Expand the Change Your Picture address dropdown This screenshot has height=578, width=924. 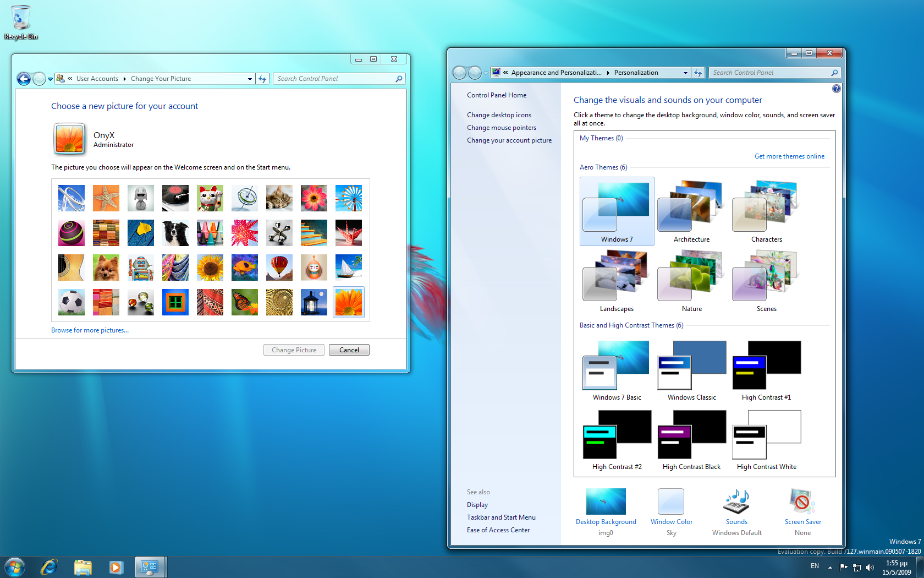click(x=250, y=79)
